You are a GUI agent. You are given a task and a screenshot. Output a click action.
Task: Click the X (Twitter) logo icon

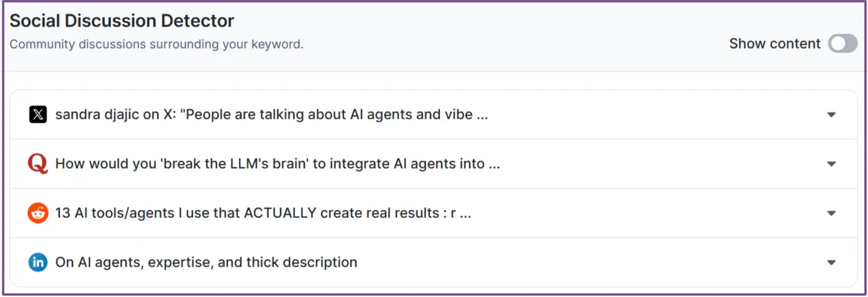pos(38,114)
